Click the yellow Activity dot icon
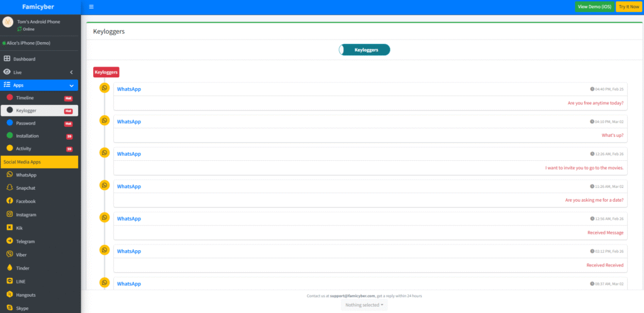Screen dimensions: 644x313 tap(10, 148)
